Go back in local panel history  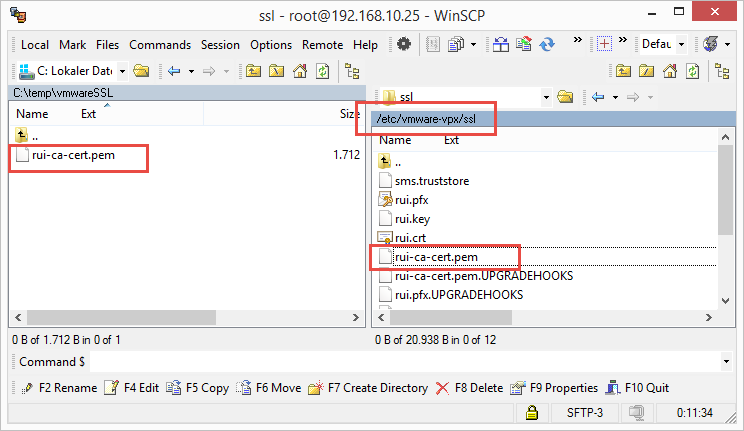(174, 71)
